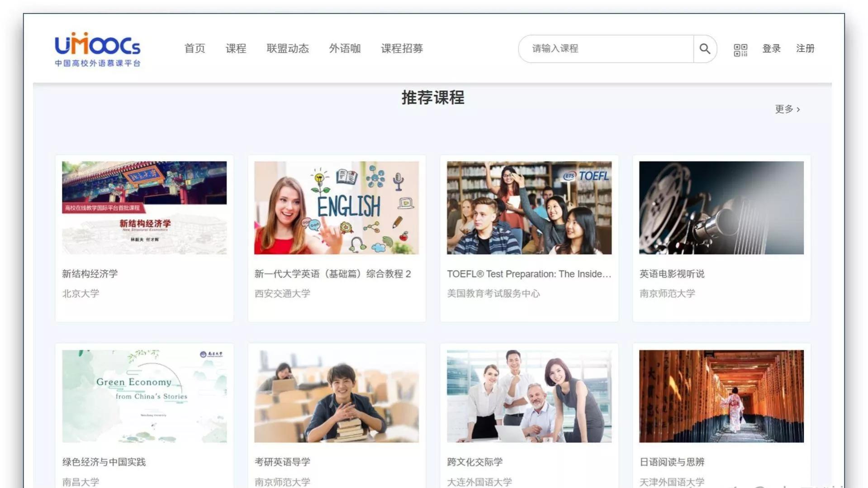Open the 课程招募 navigation item
The width and height of the screenshot is (868, 488).
point(402,48)
